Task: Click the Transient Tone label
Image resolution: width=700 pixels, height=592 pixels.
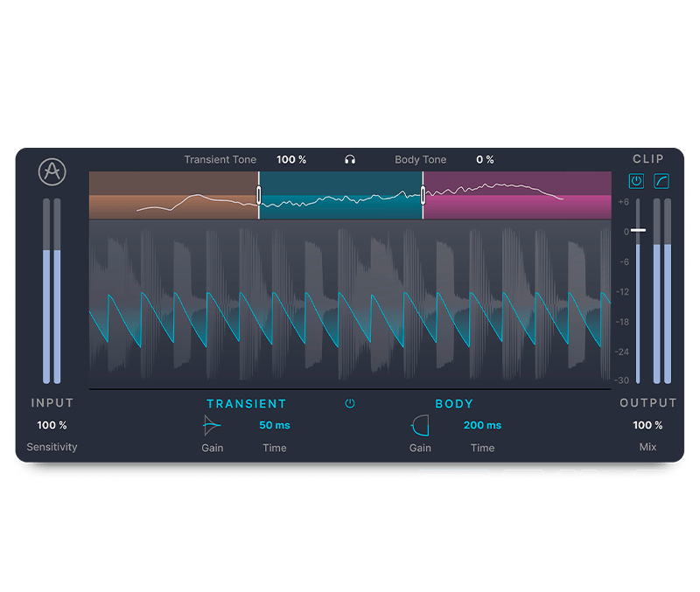Action: pos(220,159)
